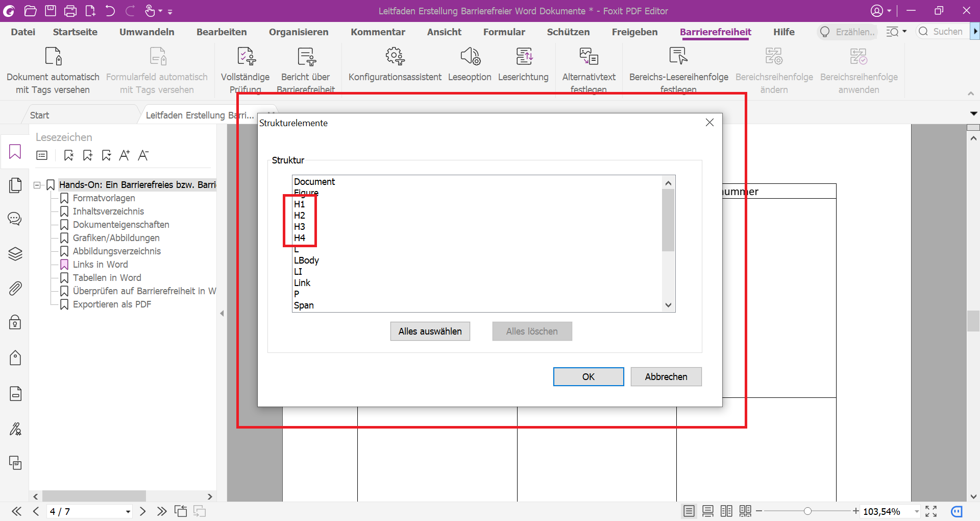Run Vollständige Prüfung accessibility check

(x=246, y=57)
